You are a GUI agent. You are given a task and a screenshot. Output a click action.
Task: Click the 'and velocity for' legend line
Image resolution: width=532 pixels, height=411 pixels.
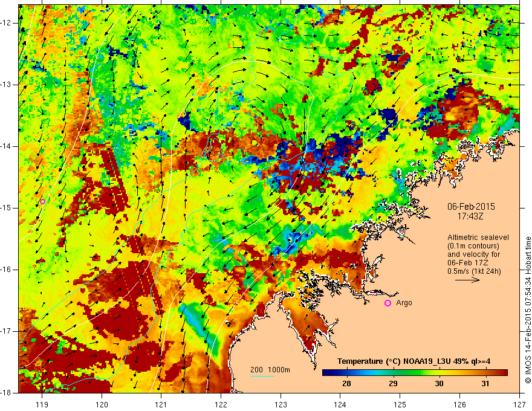[474, 254]
